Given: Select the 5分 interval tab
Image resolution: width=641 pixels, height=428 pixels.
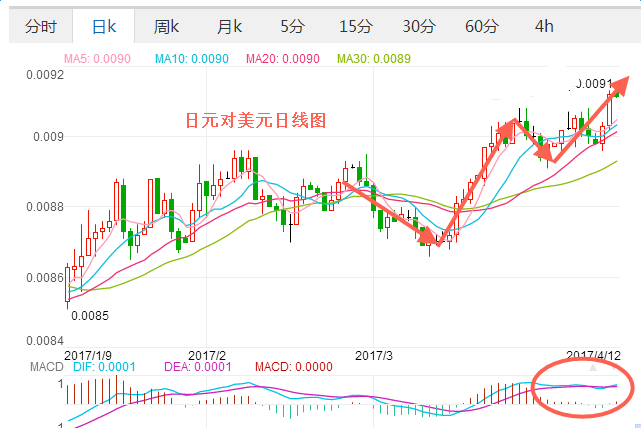Looking at the screenshot, I should tap(292, 27).
